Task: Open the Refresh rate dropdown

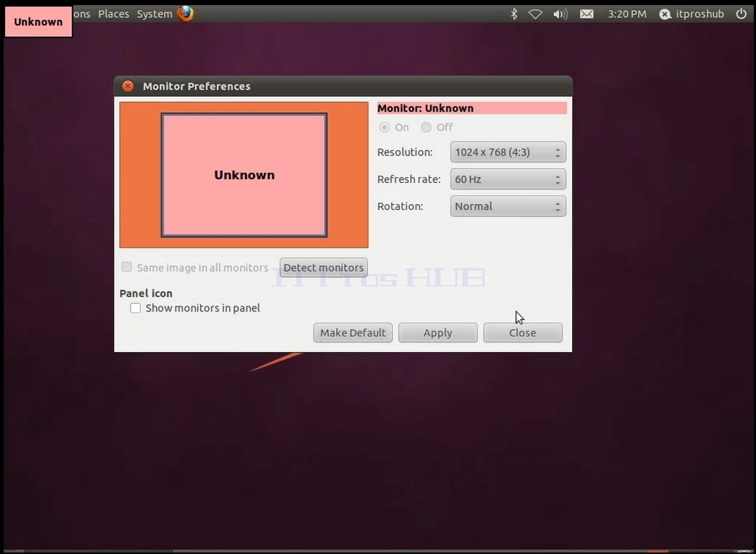Action: coord(508,179)
